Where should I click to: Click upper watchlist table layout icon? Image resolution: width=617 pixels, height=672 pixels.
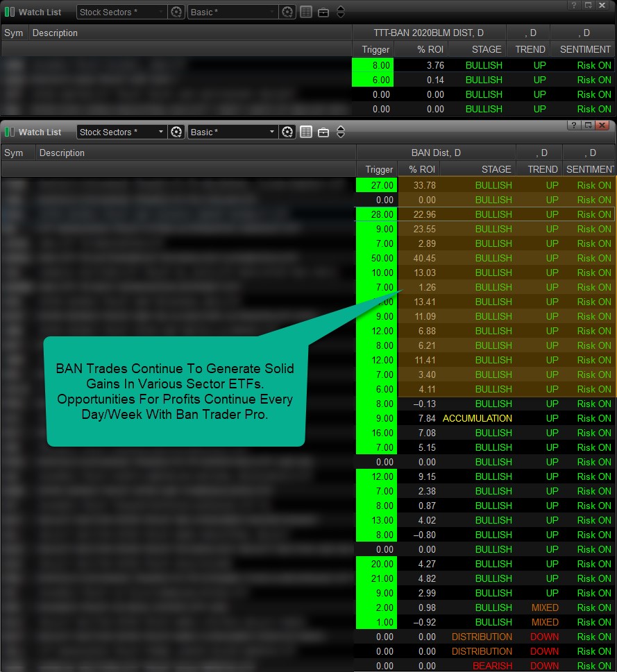305,12
